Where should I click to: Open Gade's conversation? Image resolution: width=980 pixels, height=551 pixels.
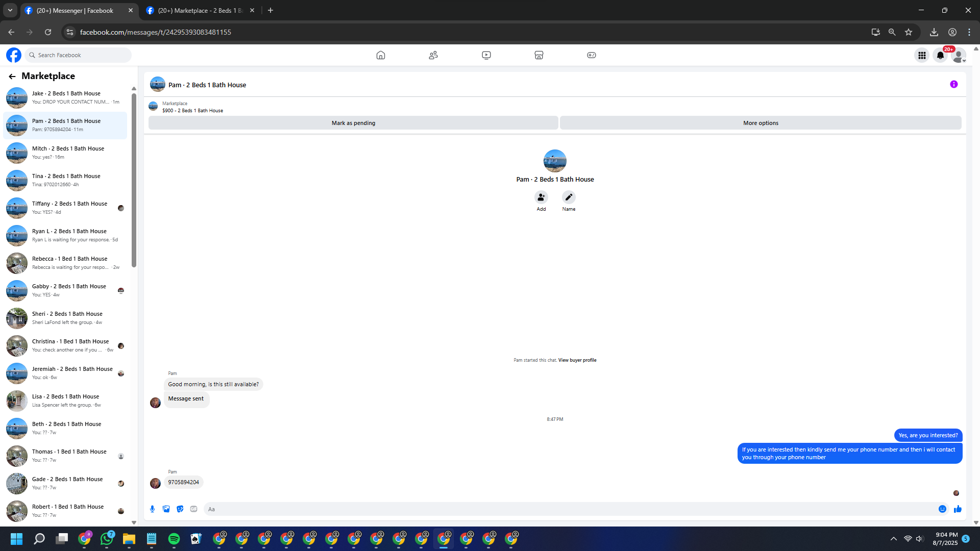(x=65, y=484)
